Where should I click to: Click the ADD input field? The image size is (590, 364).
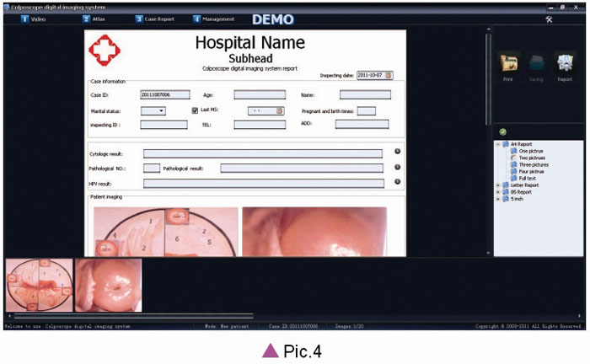click(x=362, y=124)
